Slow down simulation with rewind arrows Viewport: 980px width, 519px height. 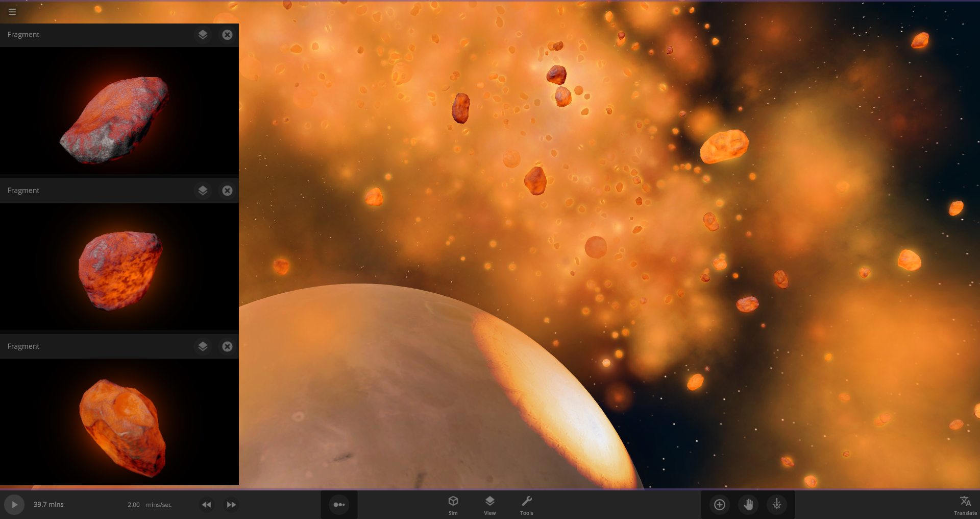206,505
